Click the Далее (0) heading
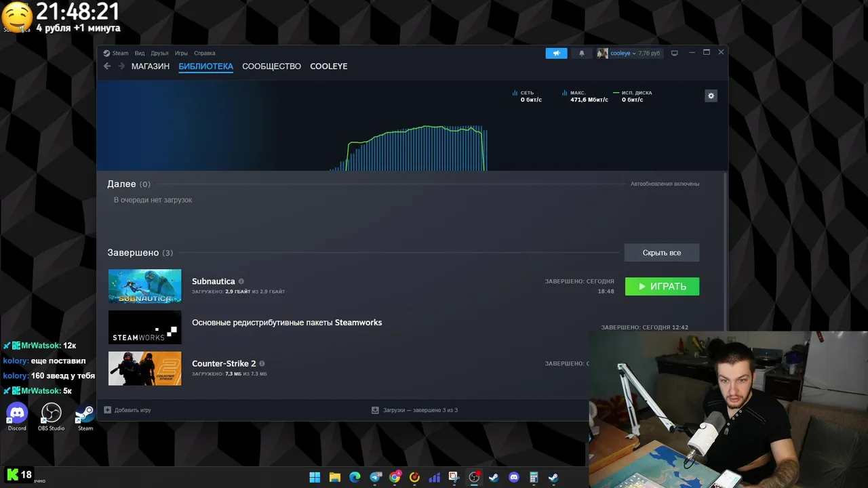 (x=129, y=184)
